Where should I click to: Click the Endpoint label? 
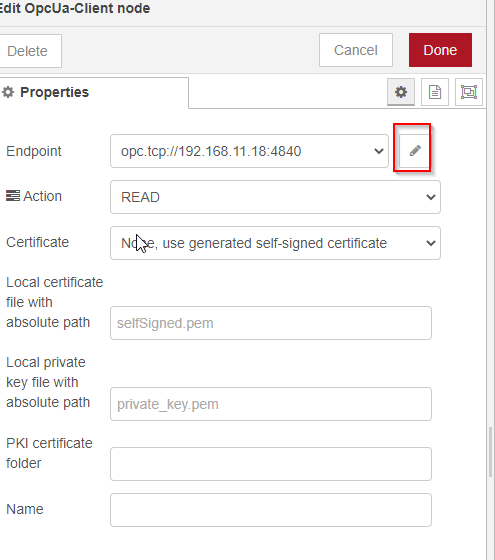34,151
